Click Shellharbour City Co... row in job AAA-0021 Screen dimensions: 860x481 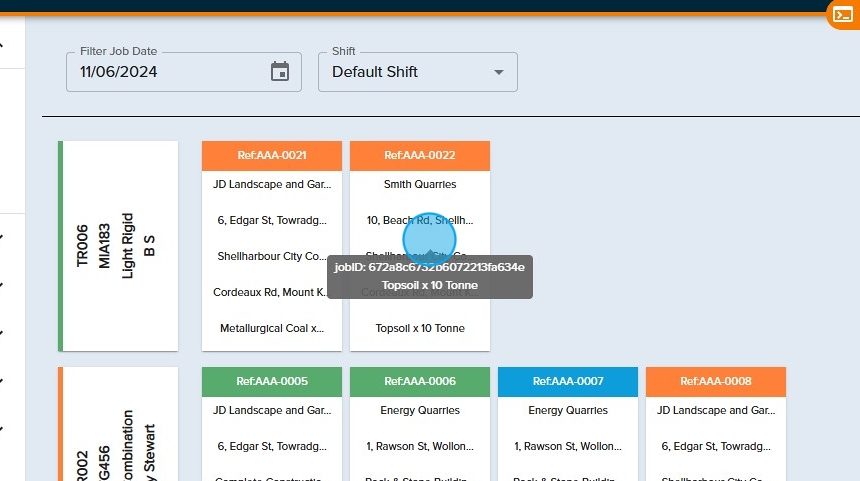[272, 256]
